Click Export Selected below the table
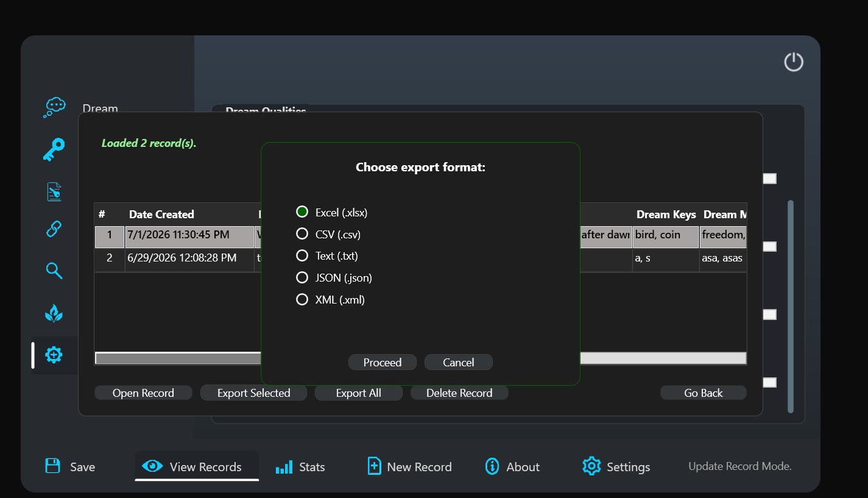The image size is (868, 498). point(254,393)
